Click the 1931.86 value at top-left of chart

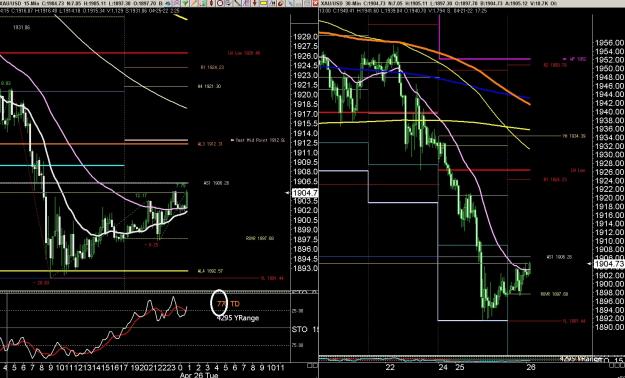point(21,28)
